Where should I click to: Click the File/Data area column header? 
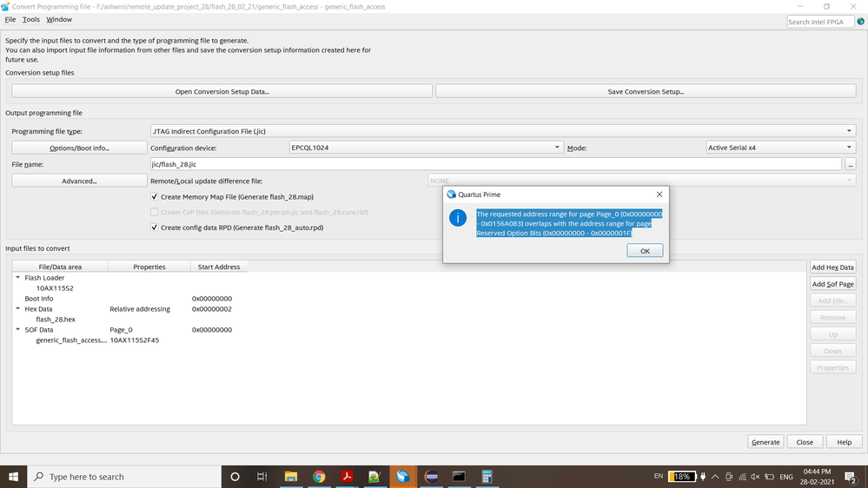click(60, 267)
